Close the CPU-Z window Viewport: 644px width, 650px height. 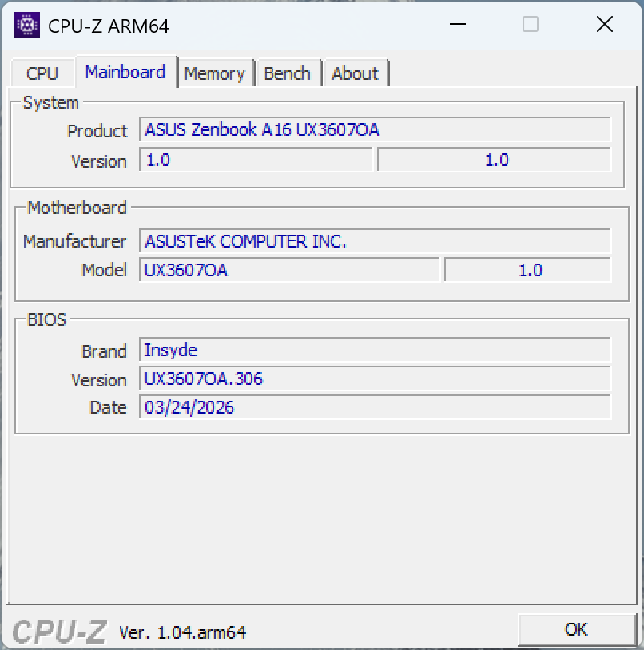point(604,25)
